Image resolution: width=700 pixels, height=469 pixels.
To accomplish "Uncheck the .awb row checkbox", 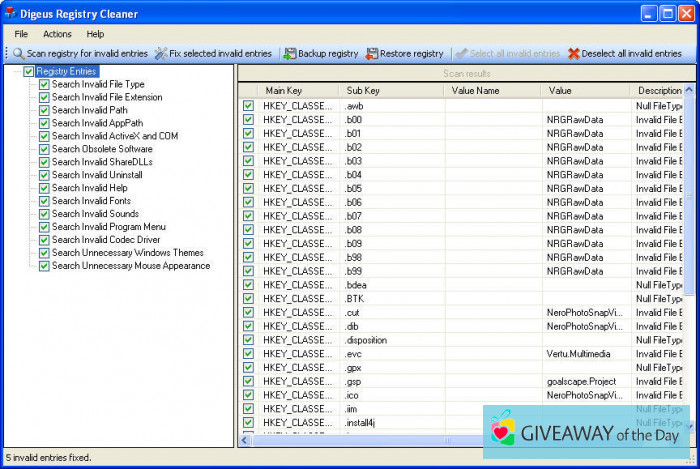I will click(x=248, y=105).
